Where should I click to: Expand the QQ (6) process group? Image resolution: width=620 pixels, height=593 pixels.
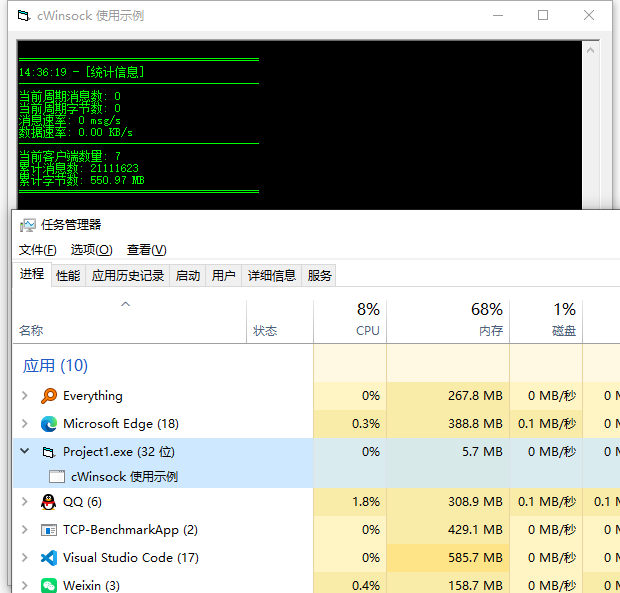click(25, 502)
